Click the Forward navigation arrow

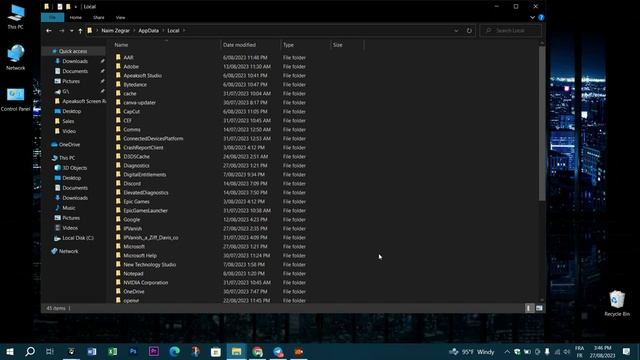click(62, 31)
